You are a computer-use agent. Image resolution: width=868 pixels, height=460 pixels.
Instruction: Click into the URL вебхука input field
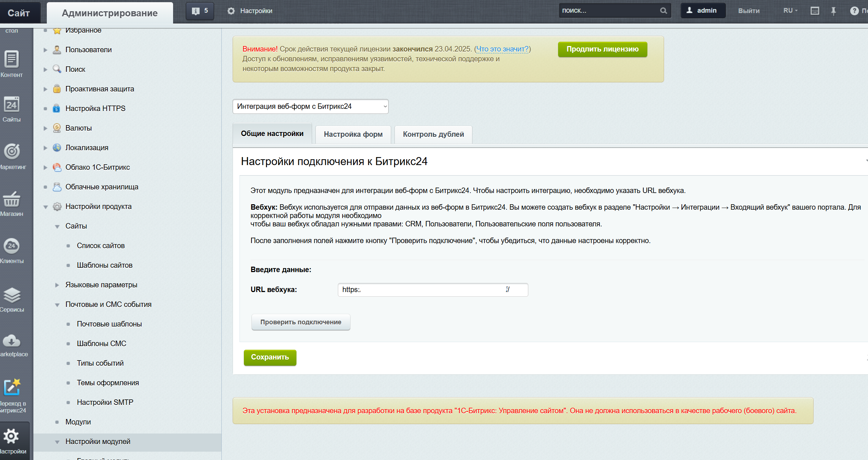point(433,290)
